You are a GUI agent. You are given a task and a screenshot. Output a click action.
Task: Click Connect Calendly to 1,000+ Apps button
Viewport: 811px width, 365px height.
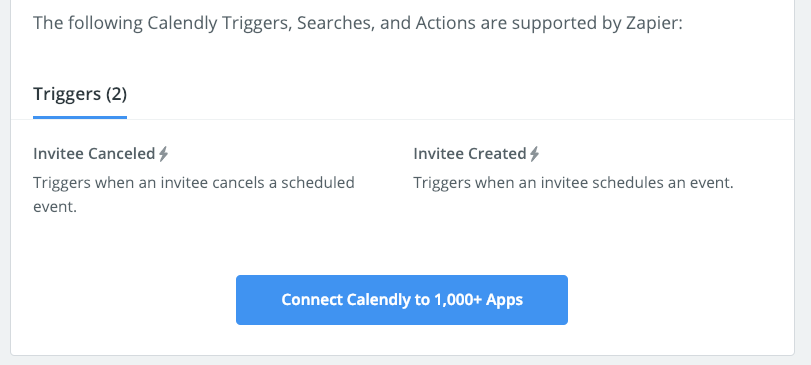402,300
